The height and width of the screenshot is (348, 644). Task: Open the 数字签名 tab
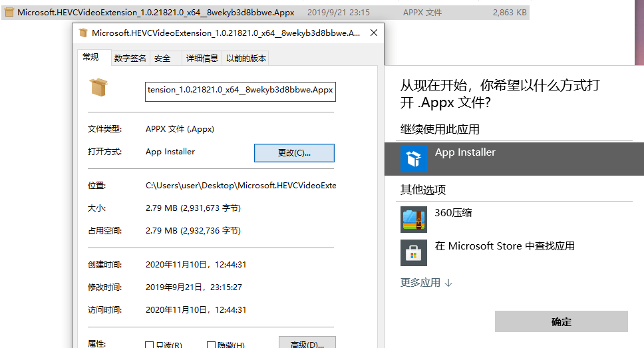[130, 59]
